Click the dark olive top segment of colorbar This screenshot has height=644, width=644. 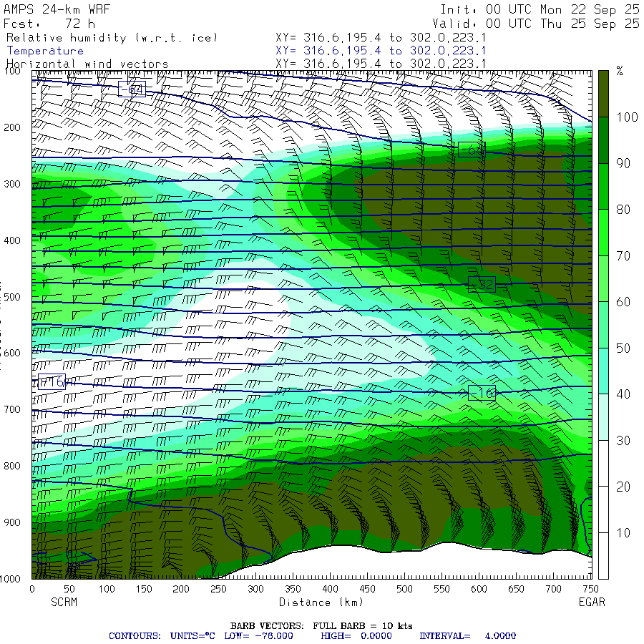click(x=603, y=94)
